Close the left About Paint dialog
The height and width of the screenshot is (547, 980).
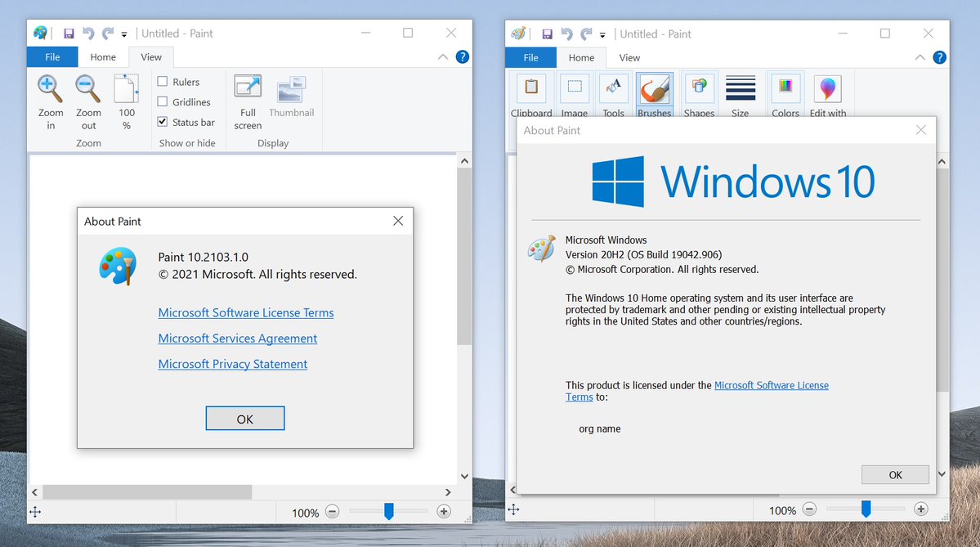click(x=398, y=221)
